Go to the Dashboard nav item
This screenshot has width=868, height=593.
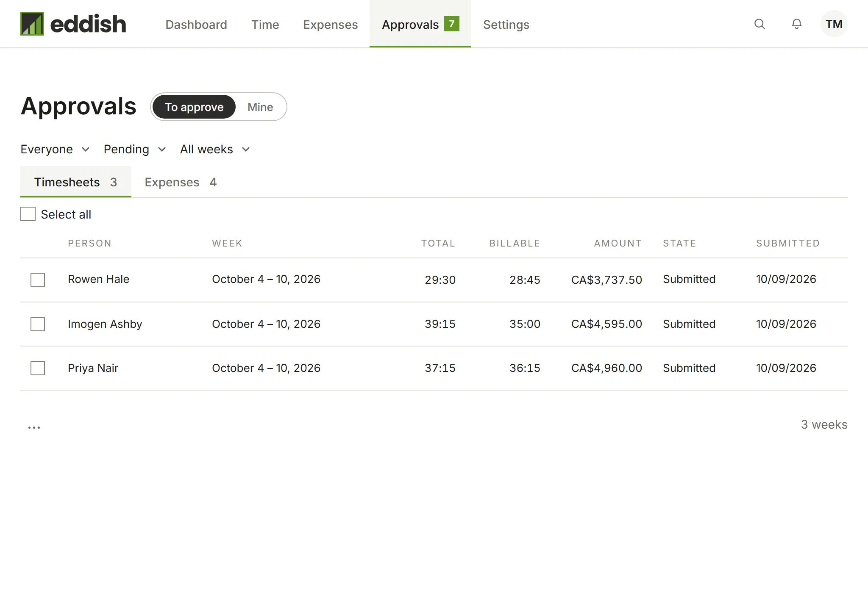(196, 25)
